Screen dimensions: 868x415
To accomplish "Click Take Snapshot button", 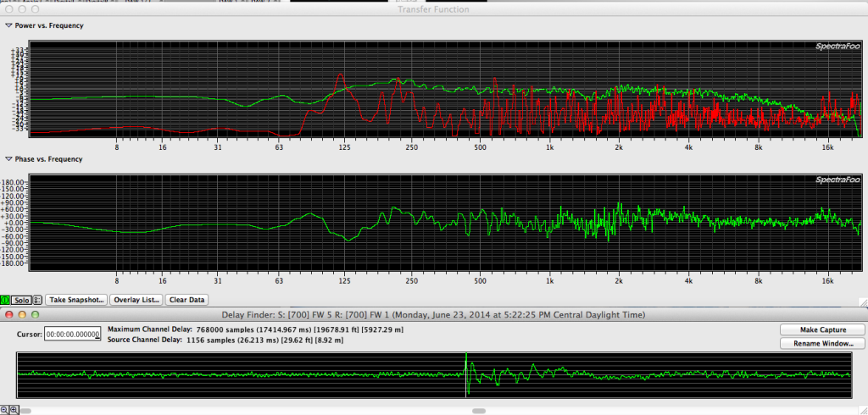I will tap(75, 300).
